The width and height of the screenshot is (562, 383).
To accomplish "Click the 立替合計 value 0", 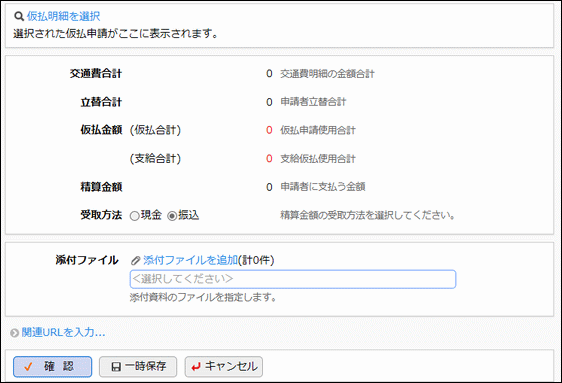I will [x=269, y=102].
